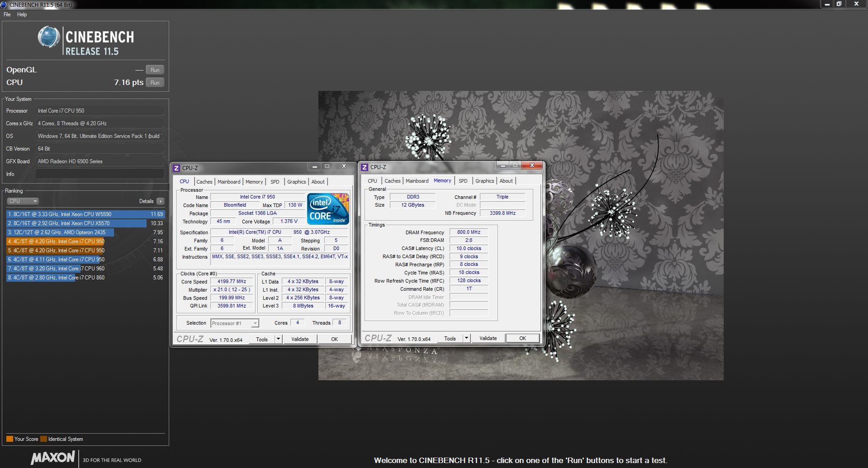Click Tools button in right CPU-Z

pyautogui.click(x=450, y=339)
